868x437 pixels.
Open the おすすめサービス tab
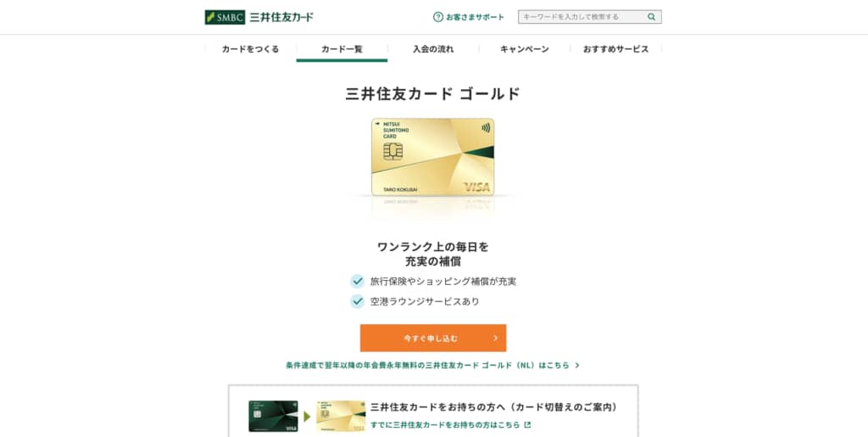(x=616, y=49)
